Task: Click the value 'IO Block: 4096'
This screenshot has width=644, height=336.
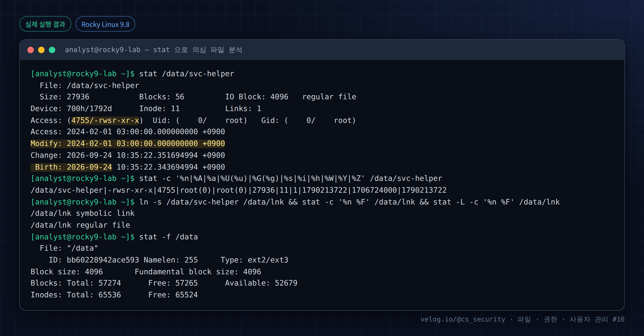Action: click(x=257, y=97)
